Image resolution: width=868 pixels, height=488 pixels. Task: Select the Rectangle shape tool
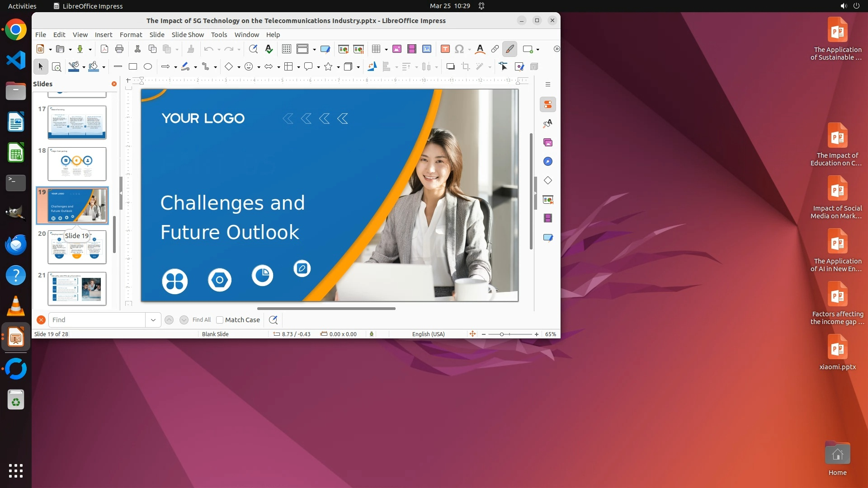point(133,67)
